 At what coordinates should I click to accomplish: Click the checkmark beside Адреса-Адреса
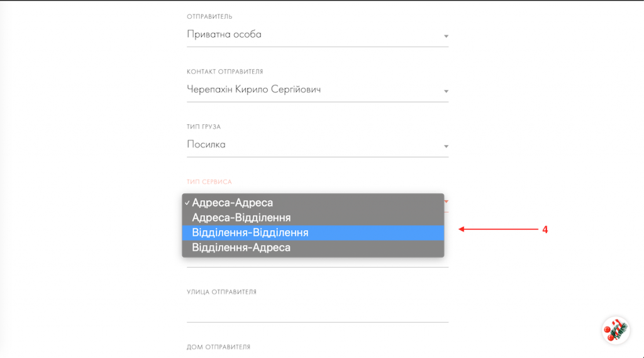(187, 203)
